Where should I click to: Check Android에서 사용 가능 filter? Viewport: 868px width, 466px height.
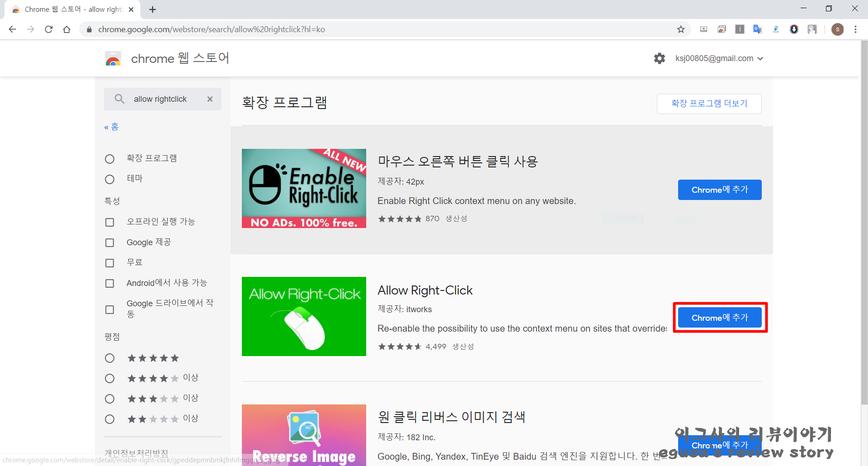point(109,283)
